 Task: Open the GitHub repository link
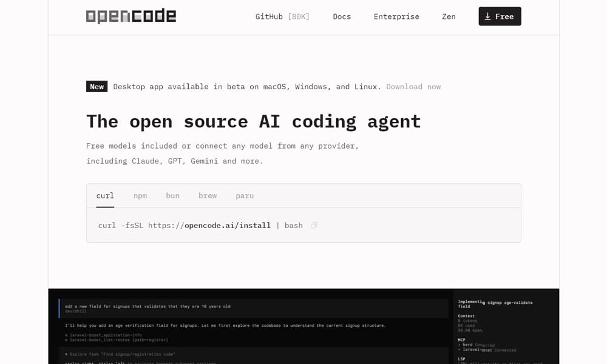(x=282, y=16)
